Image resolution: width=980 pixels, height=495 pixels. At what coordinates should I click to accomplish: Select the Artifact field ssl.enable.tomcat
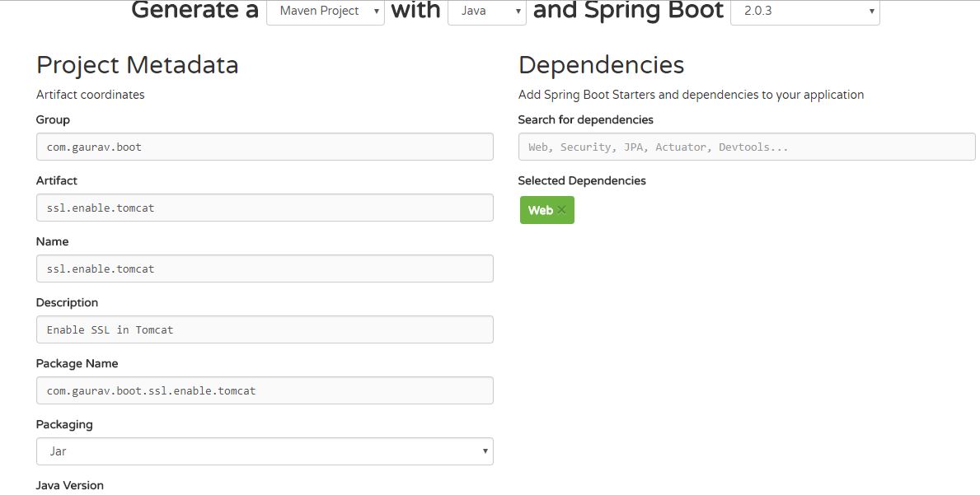(264, 208)
